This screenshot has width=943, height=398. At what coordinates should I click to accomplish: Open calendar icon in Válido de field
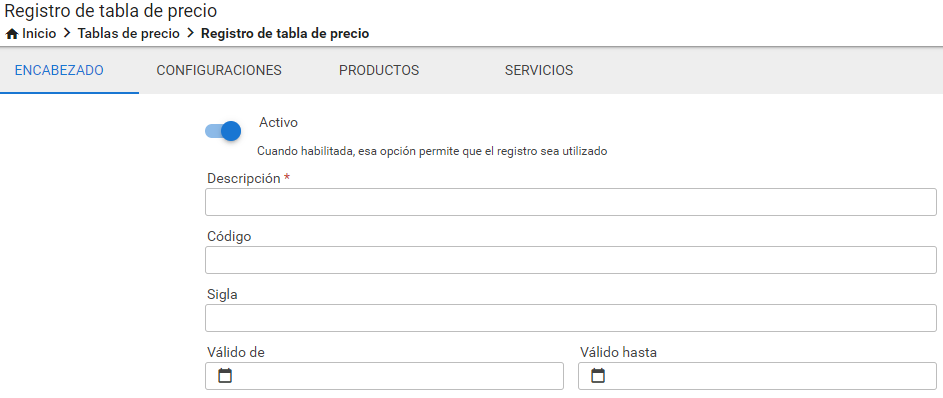pyautogui.click(x=225, y=376)
